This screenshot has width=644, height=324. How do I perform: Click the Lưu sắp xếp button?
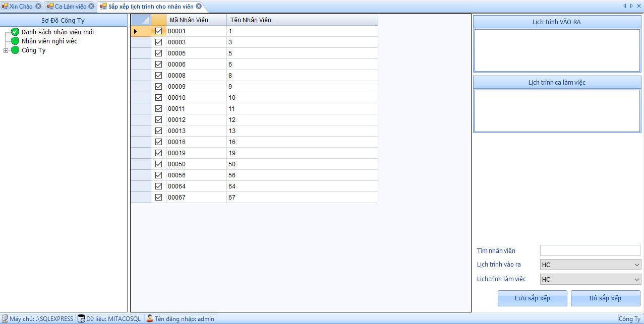[532, 298]
